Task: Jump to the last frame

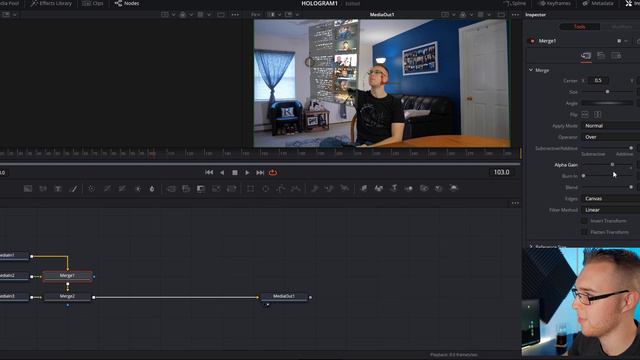Action: (x=260, y=173)
